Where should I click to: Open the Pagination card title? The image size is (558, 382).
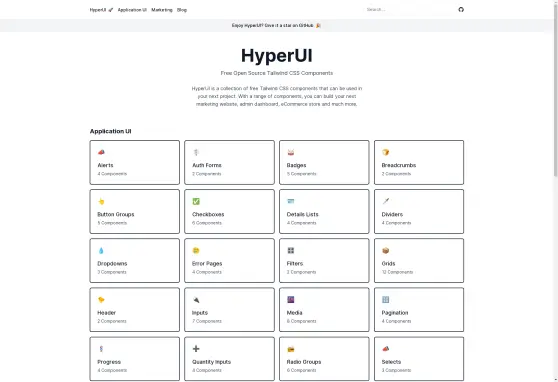coord(395,313)
